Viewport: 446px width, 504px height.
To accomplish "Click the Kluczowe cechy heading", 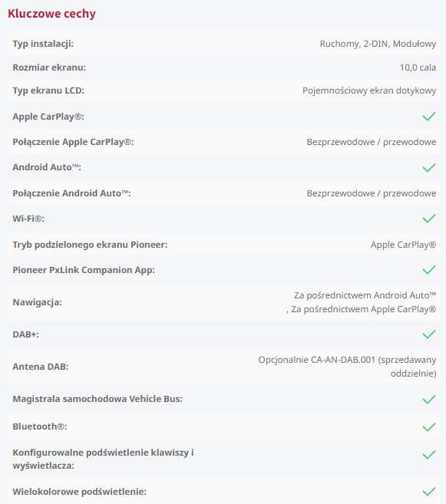I will click(51, 14).
